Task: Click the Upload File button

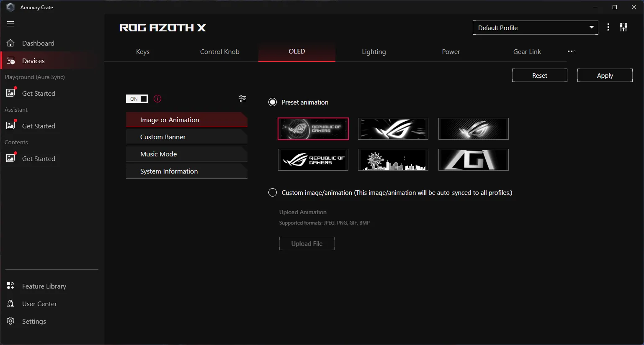Action: (x=307, y=243)
